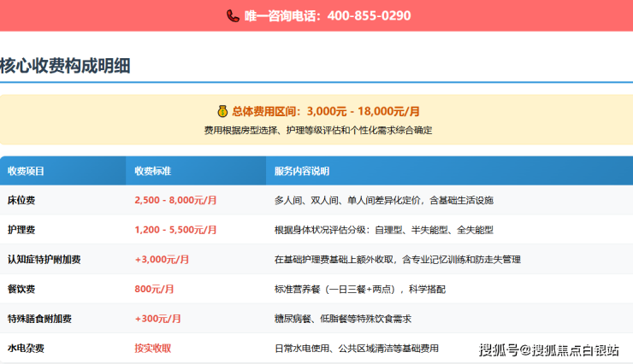Click the 收费标准 column header
The width and height of the screenshot is (633, 364).
(153, 172)
